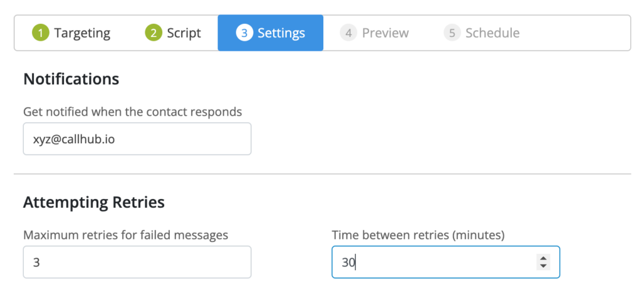Click the grey step 4 circle icon
The image size is (644, 294).
pos(348,33)
